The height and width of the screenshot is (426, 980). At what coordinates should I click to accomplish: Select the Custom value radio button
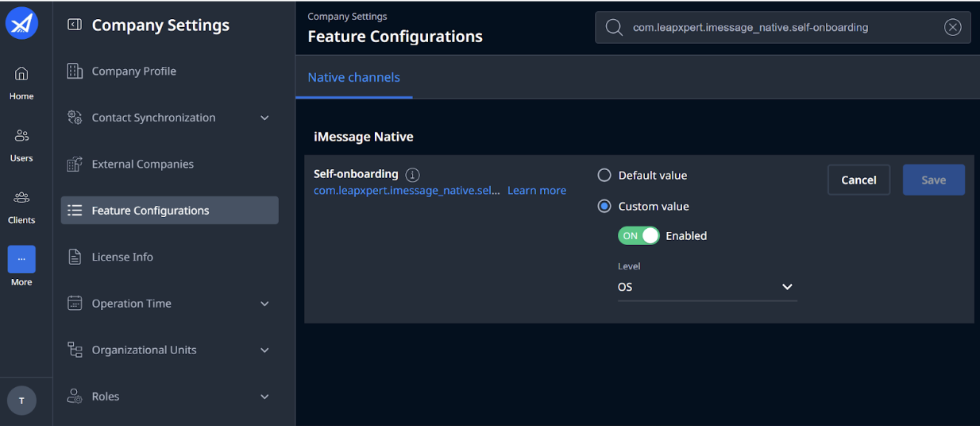(x=604, y=206)
